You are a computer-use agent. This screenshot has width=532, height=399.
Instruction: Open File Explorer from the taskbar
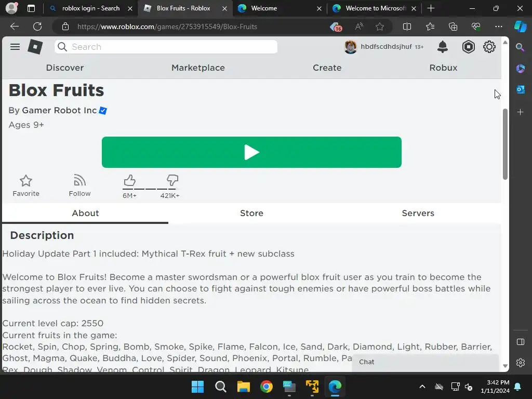243,387
